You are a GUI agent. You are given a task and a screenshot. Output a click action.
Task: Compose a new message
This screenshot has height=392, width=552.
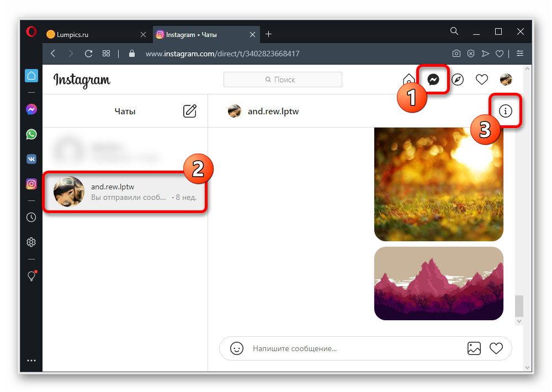coord(190,111)
